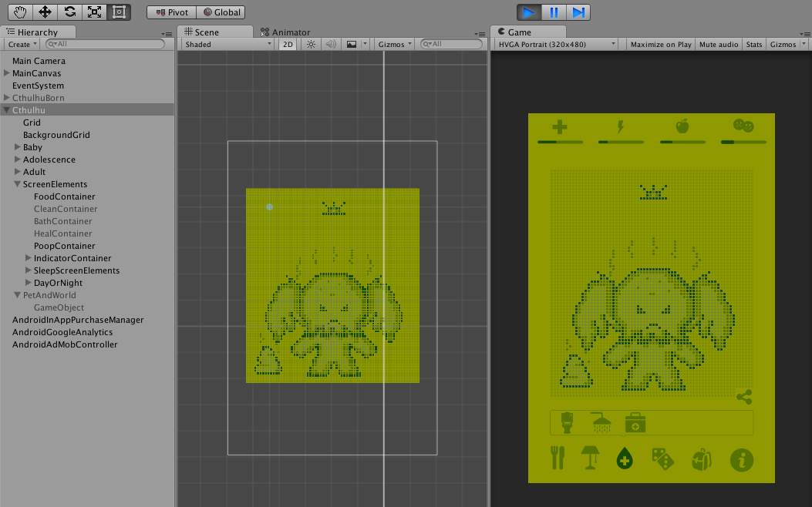Image resolution: width=812 pixels, height=507 pixels.
Task: Toggle Stats overlay in Game view
Action: 754,45
